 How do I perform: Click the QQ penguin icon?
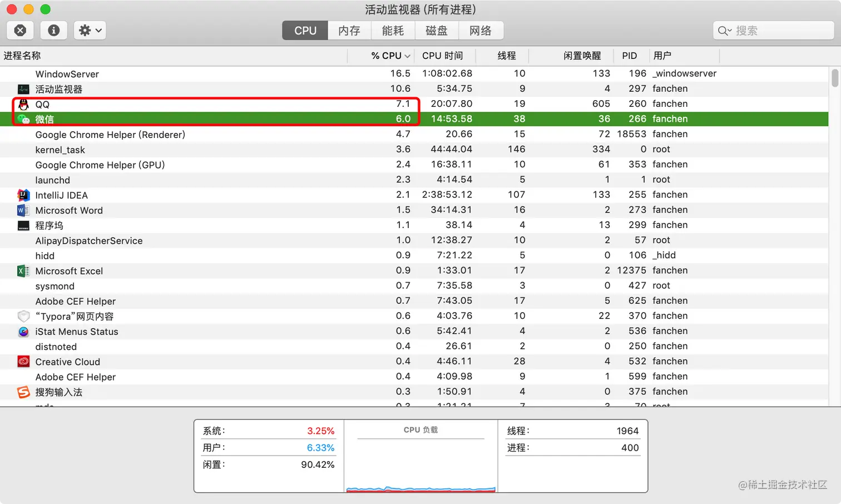[23, 104]
